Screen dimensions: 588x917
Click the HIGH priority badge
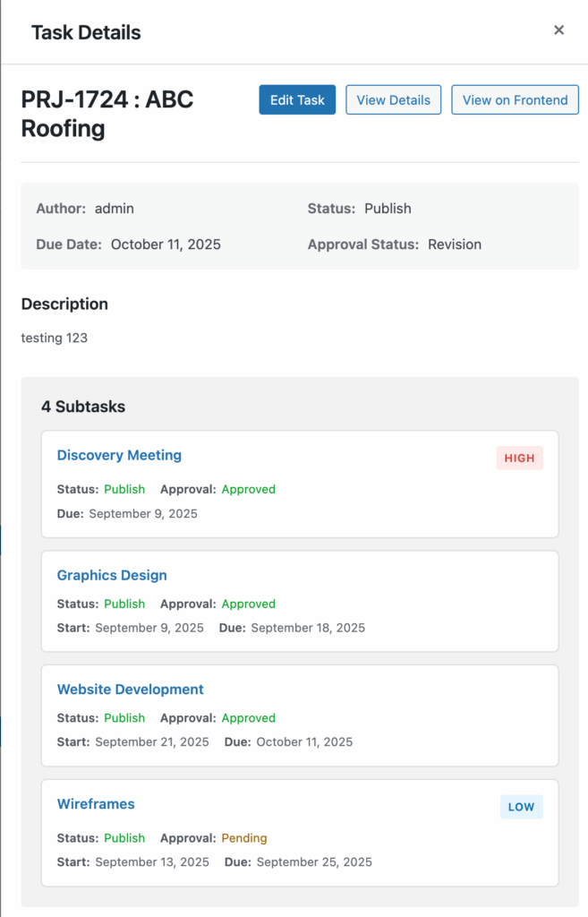[x=519, y=458]
